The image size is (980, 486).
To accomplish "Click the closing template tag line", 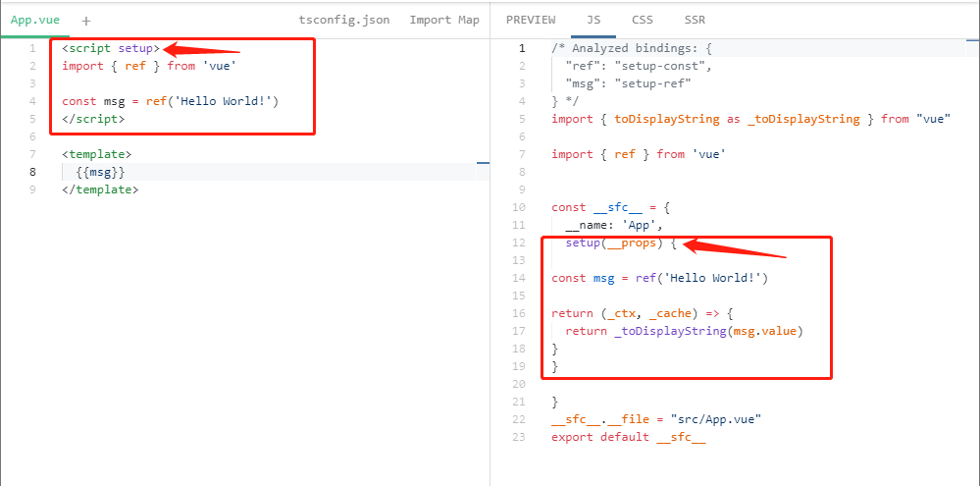I will (101, 189).
